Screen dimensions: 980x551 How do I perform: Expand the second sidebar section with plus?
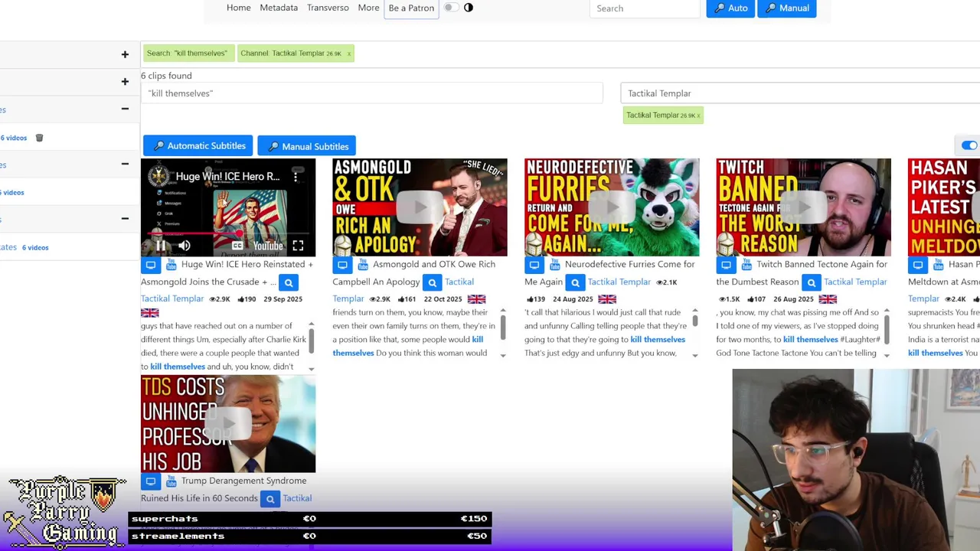125,82
